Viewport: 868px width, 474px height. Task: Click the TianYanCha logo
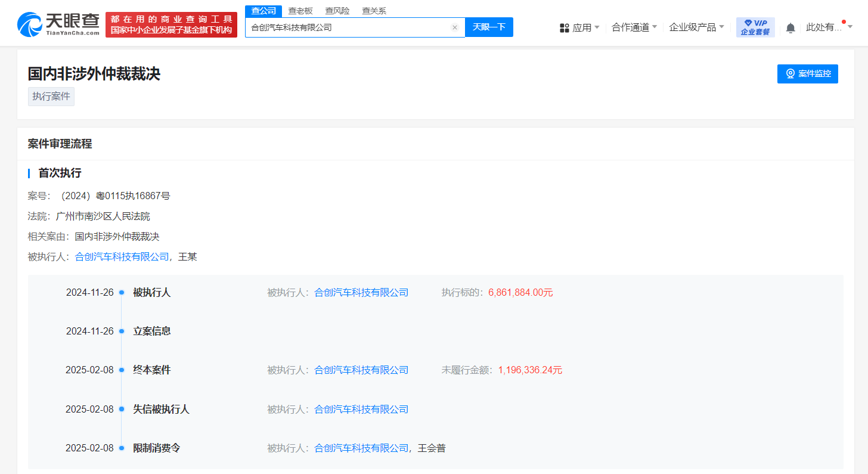[58, 24]
